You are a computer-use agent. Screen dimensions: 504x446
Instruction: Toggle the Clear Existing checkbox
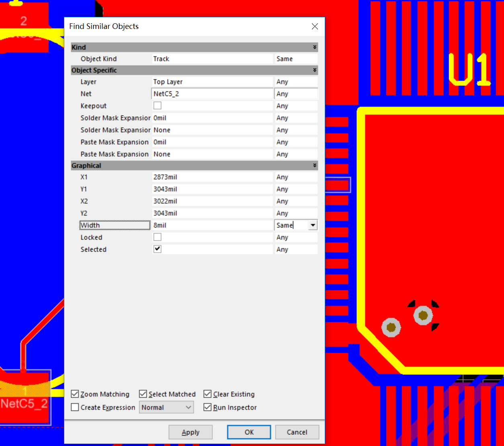(208, 394)
